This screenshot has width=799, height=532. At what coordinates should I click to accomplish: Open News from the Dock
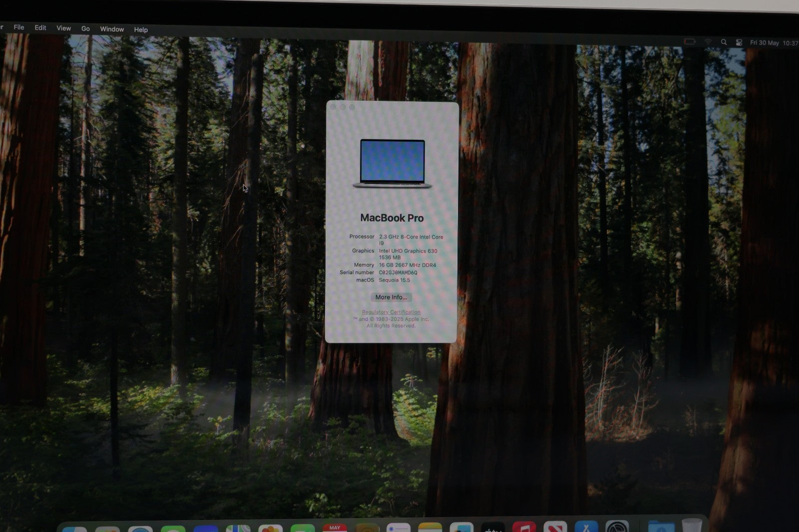[x=555, y=527]
